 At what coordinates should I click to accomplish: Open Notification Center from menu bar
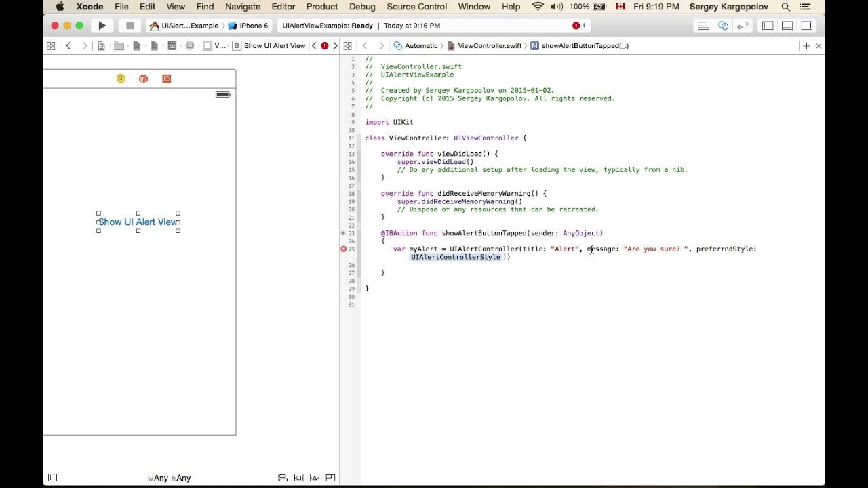[805, 7]
